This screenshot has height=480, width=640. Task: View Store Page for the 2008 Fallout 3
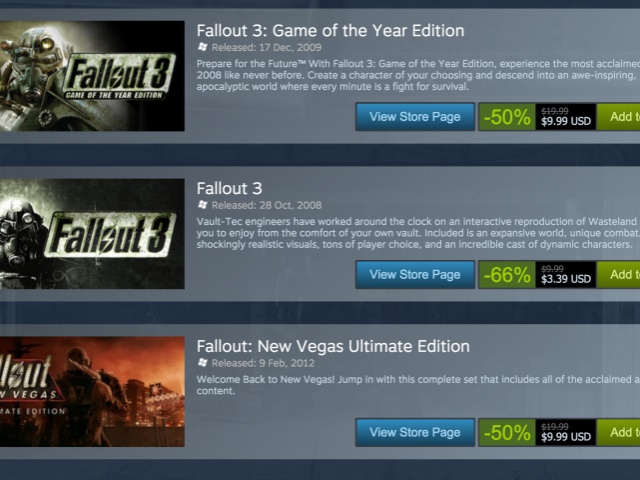coord(415,275)
